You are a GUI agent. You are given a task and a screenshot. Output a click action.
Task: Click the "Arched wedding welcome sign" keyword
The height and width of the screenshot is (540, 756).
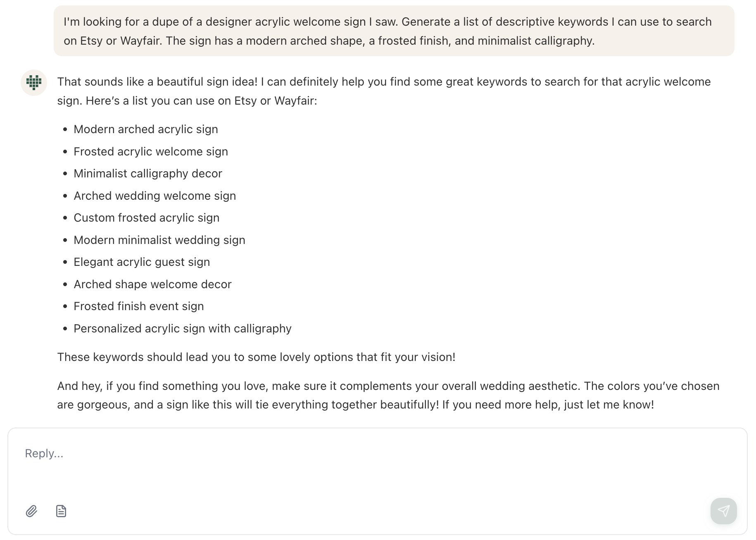[155, 196]
